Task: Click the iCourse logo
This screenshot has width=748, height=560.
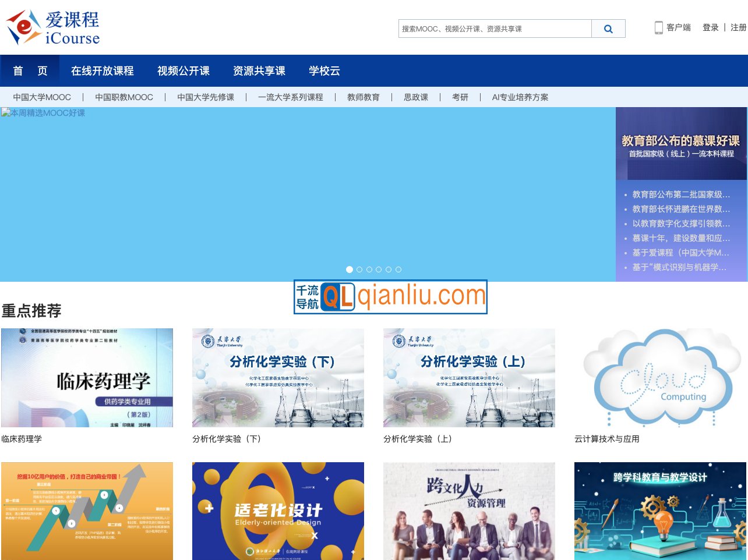Action: 53,28
